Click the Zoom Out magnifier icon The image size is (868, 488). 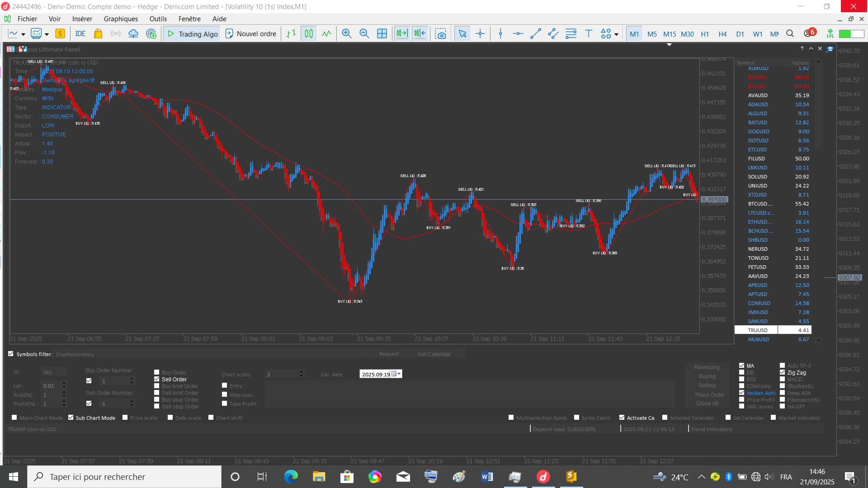tap(364, 34)
